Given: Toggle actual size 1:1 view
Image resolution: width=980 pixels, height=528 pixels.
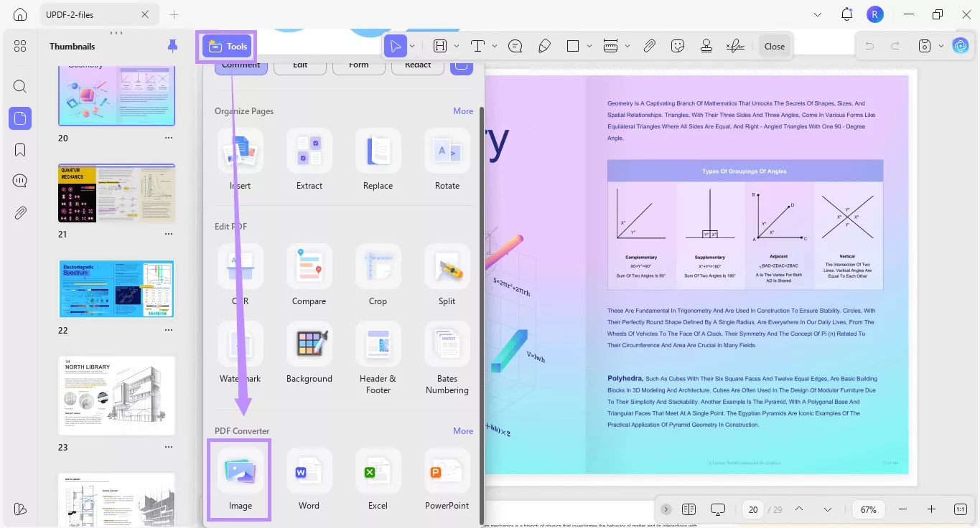Looking at the screenshot, I should 961,509.
